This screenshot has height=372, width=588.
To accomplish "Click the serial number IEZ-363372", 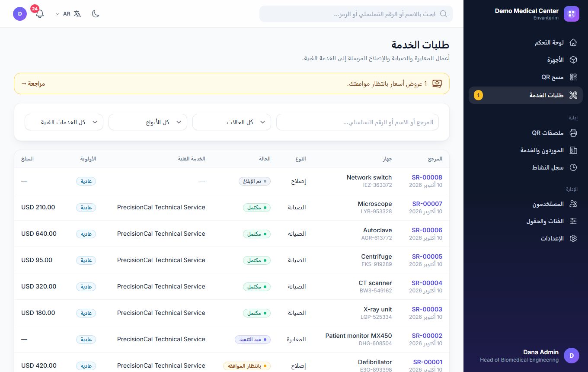I will [x=377, y=185].
